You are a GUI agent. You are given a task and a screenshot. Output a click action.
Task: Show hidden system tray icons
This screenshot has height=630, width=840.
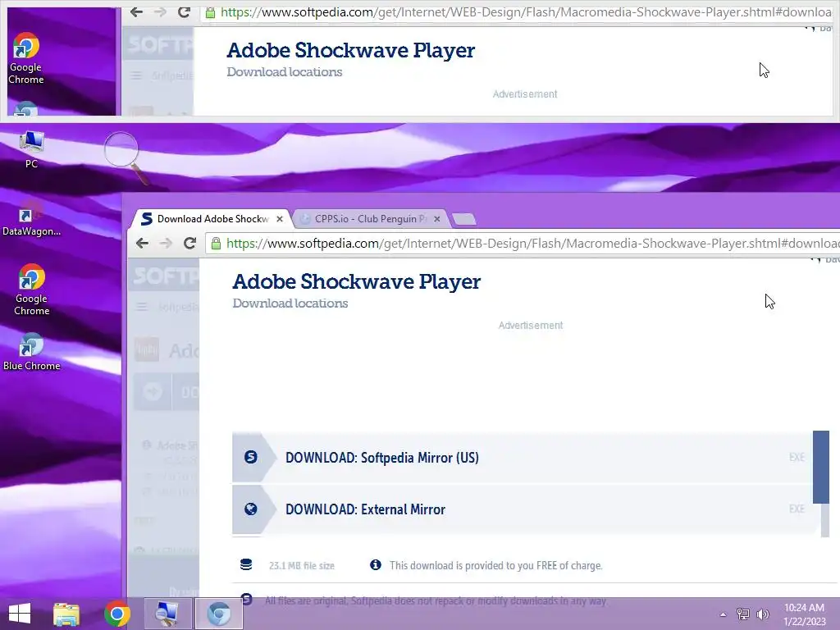[x=723, y=614]
